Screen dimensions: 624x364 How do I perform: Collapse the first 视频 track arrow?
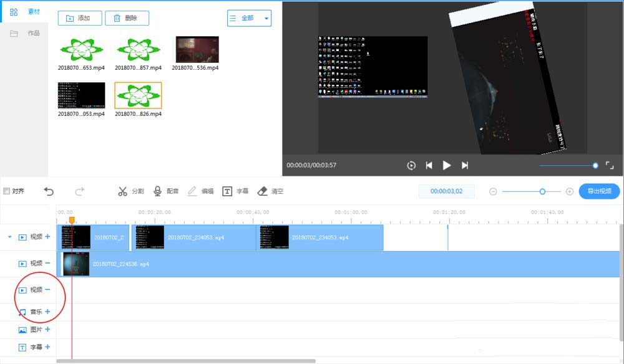9,237
